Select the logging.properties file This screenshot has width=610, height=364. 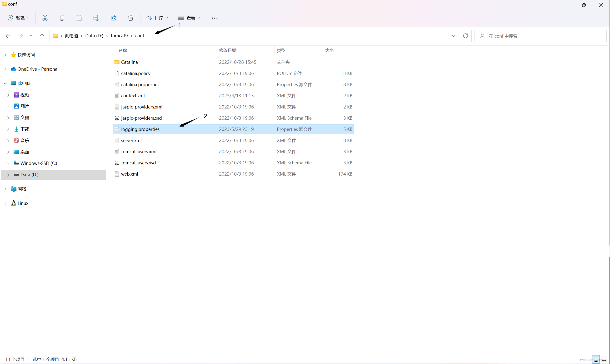(233, 129)
